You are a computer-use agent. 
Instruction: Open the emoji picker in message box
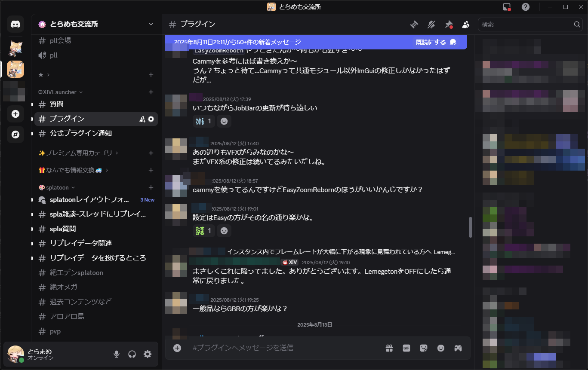441,348
